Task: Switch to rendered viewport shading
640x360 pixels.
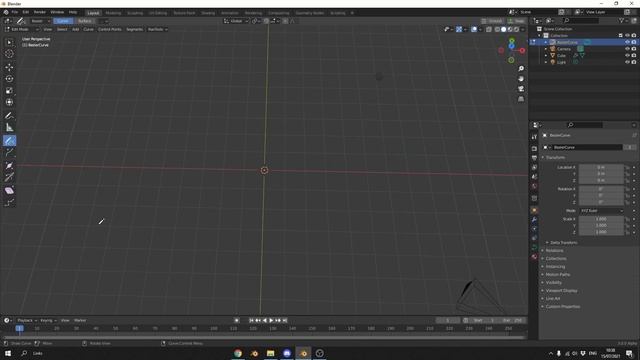Action: click(516, 29)
